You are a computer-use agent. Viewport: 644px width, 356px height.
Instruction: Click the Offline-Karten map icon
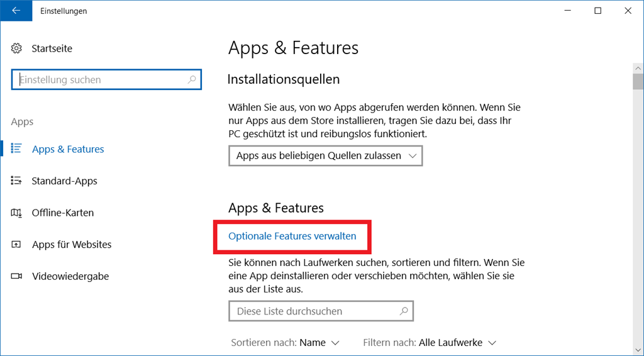click(x=17, y=213)
